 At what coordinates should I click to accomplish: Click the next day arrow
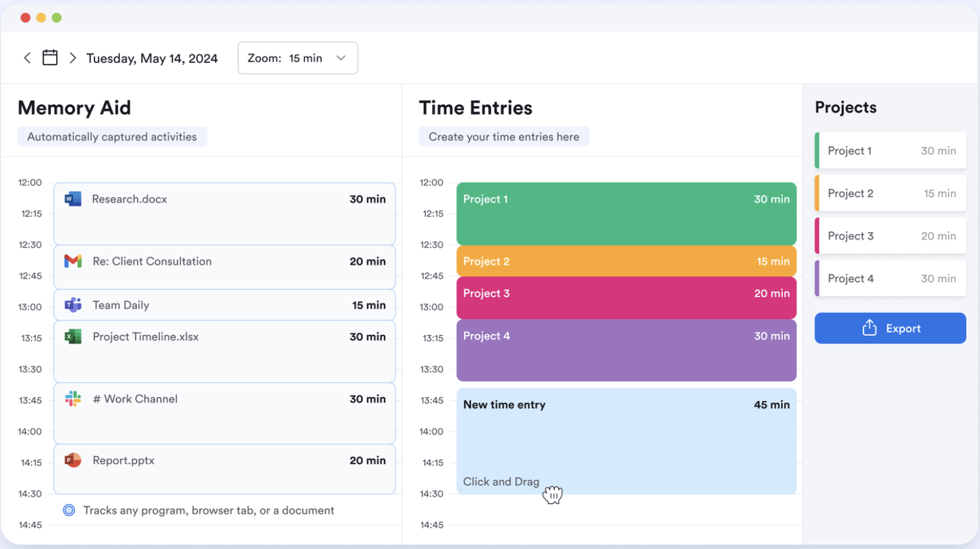(72, 57)
